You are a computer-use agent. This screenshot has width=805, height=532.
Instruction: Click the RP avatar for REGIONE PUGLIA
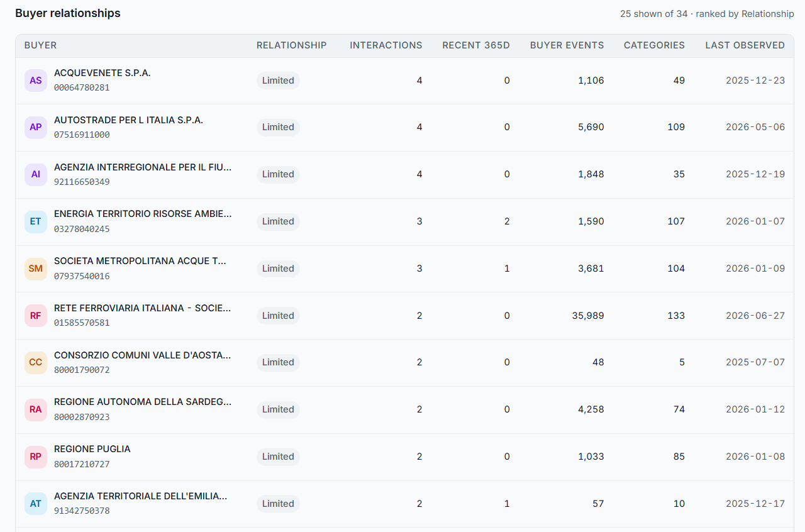tap(36, 457)
